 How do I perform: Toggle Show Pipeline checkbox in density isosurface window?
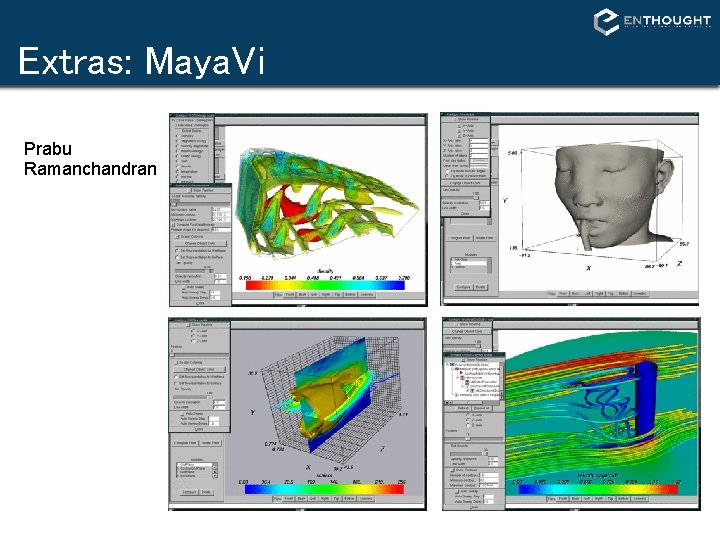(x=191, y=190)
